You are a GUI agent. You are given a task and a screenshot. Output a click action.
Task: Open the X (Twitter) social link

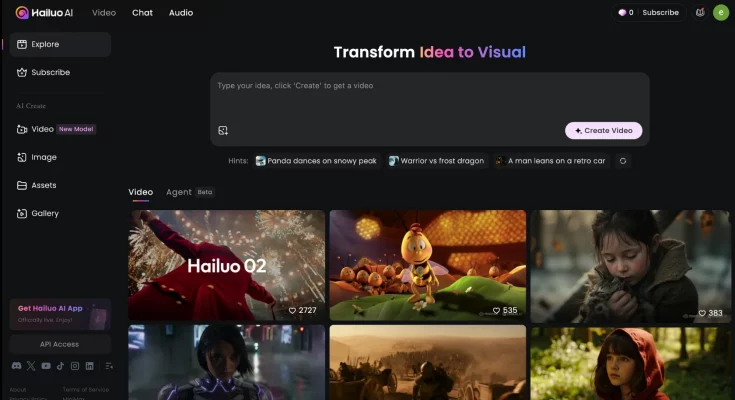tap(31, 366)
